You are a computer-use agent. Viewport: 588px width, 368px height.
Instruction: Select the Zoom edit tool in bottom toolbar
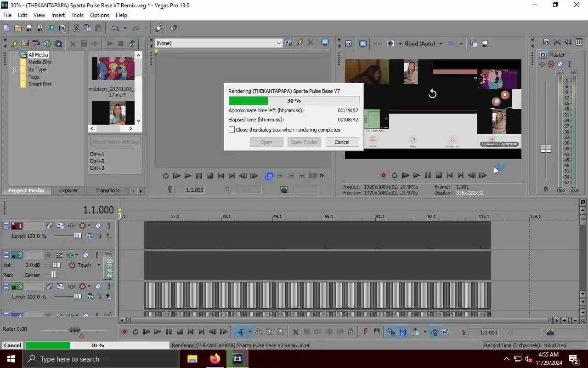281,332
